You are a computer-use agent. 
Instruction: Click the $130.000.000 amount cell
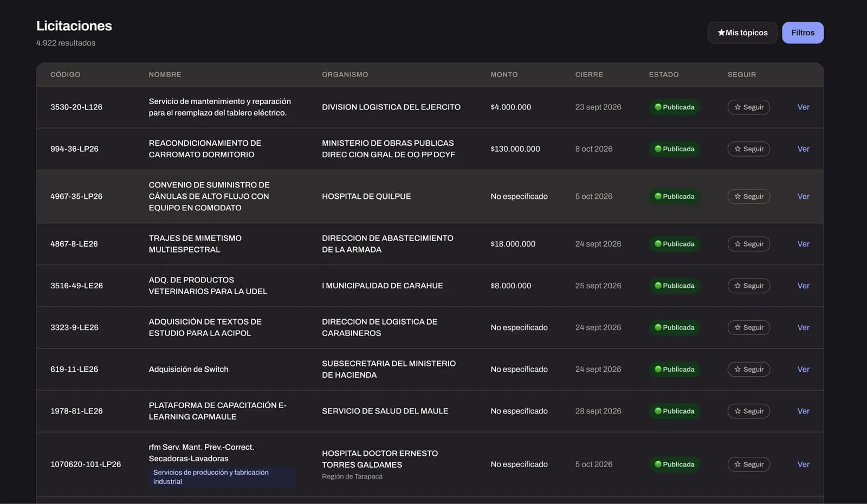515,149
